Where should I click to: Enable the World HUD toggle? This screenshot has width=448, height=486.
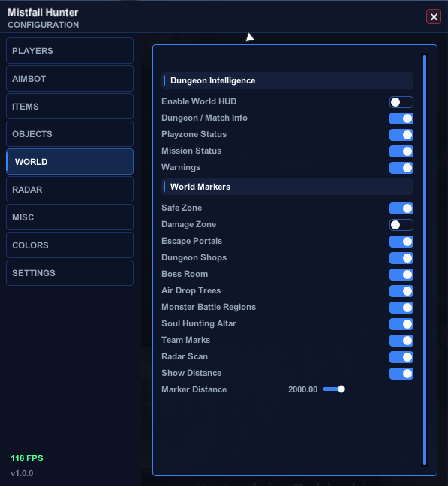pos(401,102)
